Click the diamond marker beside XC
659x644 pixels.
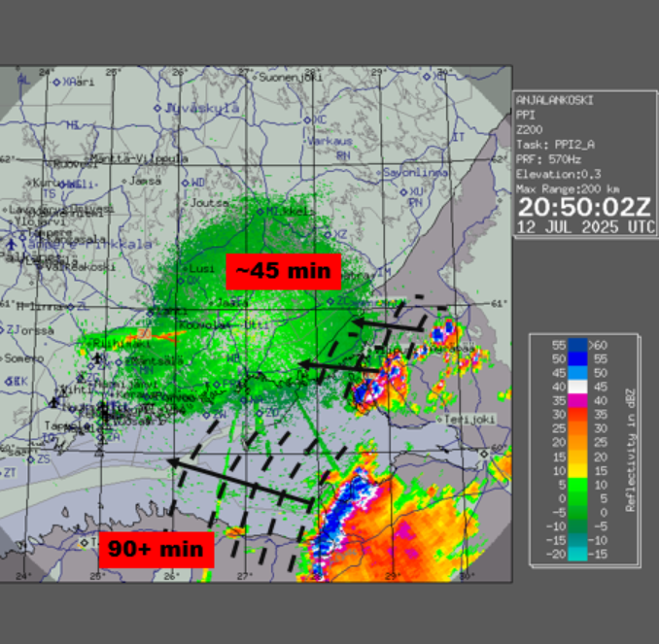pos(307,120)
